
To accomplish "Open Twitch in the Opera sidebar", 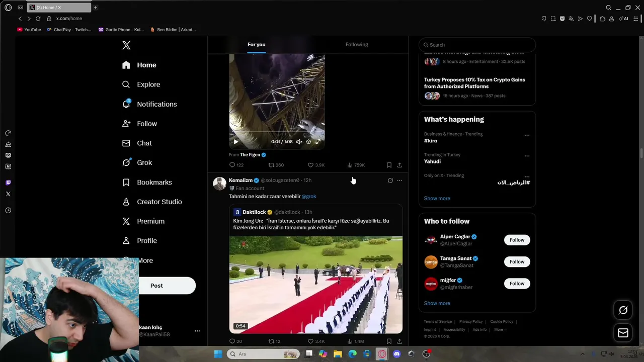I will coord(8,183).
